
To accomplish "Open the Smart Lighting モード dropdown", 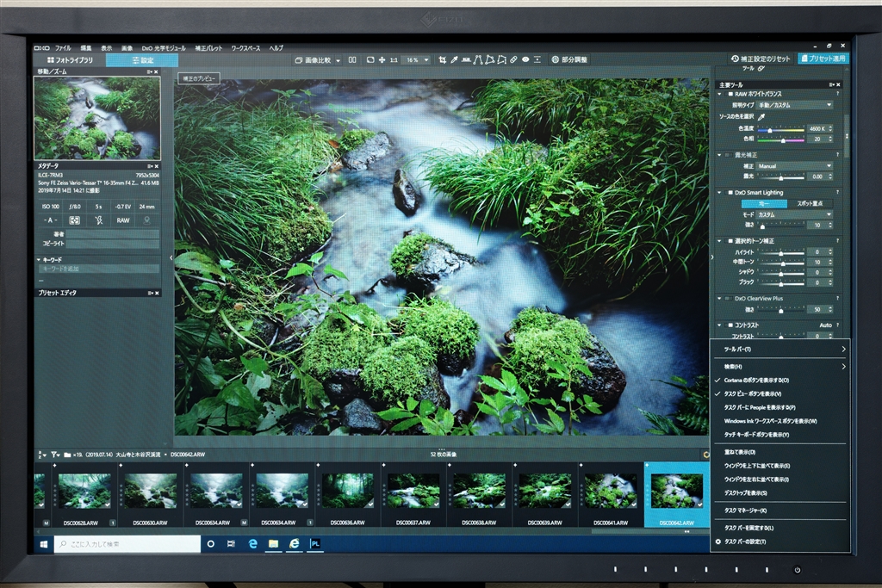I will [794, 214].
